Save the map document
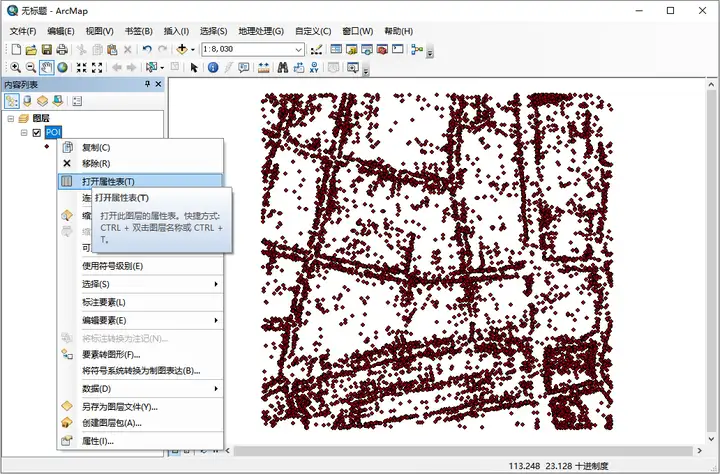This screenshot has height=474, width=720. pyautogui.click(x=47, y=49)
